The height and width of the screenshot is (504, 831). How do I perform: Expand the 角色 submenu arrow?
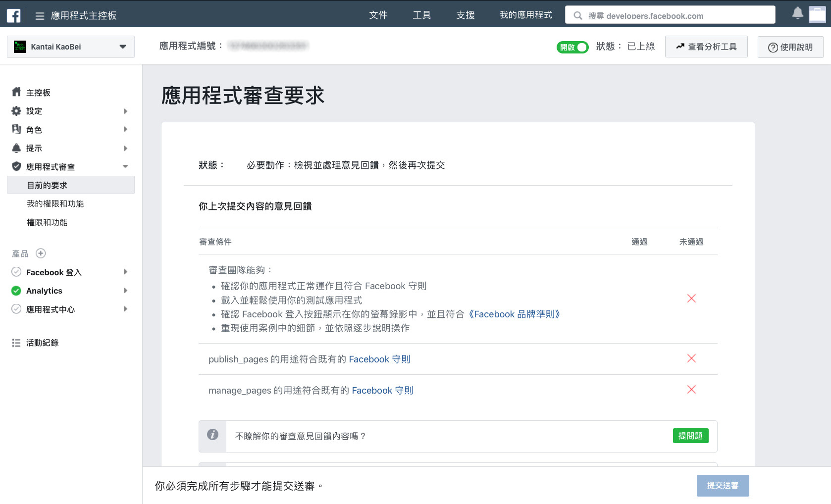[125, 129]
